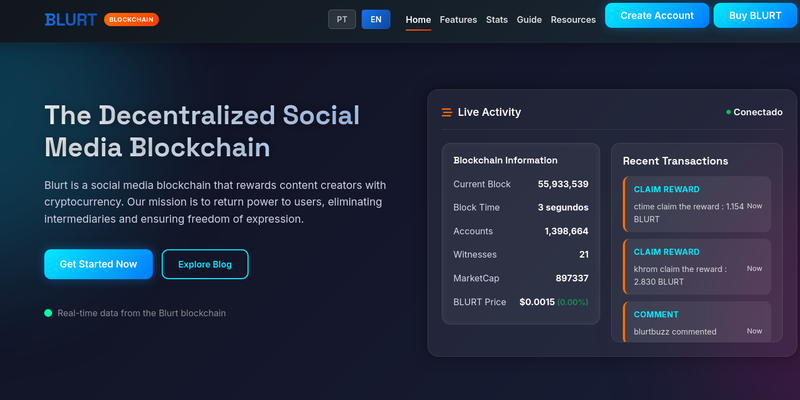Open the Resources nav item
800x400 pixels.
pos(573,19)
